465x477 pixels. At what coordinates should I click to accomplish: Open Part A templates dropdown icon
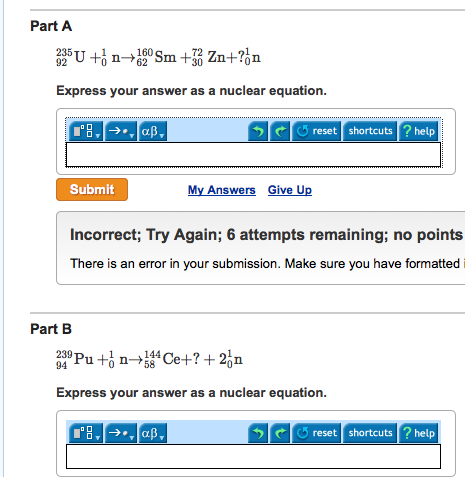[86, 131]
